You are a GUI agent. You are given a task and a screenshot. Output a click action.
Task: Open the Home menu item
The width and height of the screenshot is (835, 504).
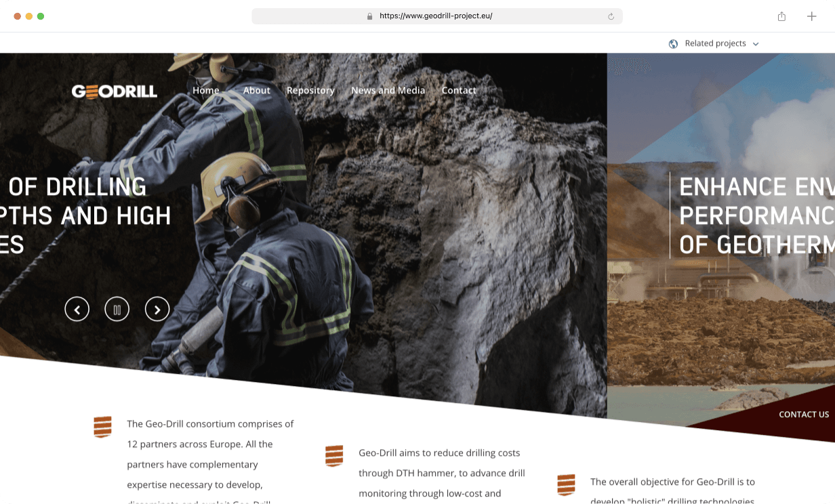pyautogui.click(x=206, y=90)
